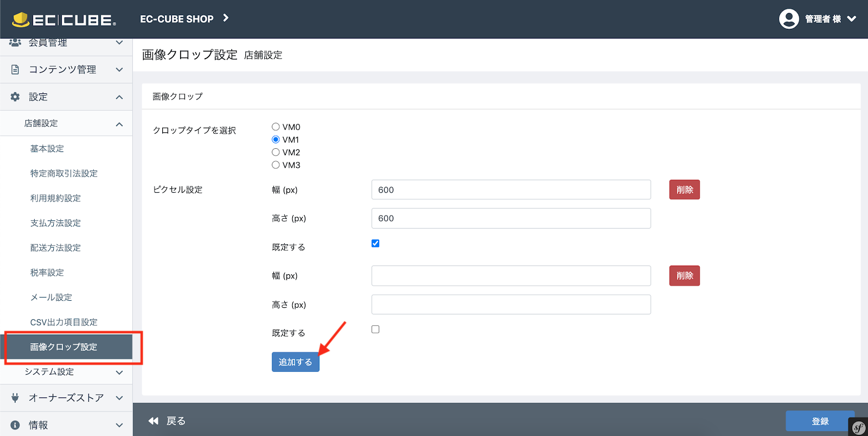Click 削除 for the empty width row

click(x=685, y=276)
